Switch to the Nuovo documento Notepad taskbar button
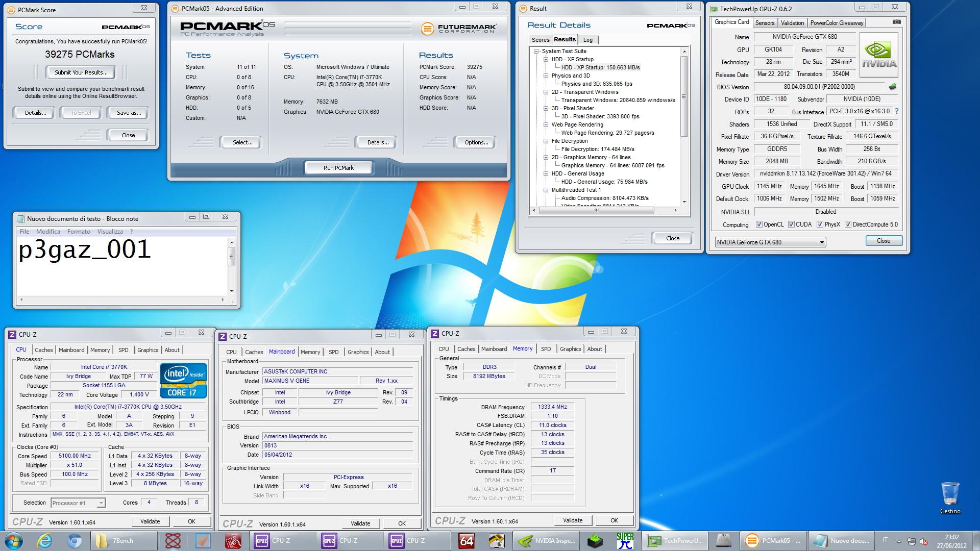 tap(841, 541)
